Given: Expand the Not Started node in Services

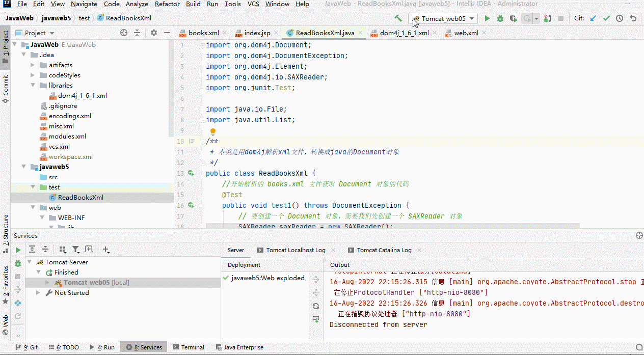Looking at the screenshot, I should point(38,293).
